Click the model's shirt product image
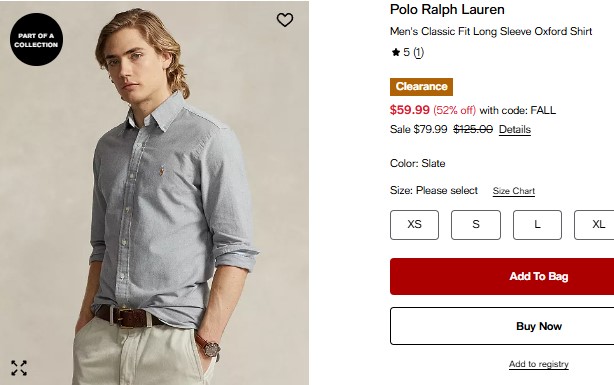614x385 pixels. (154, 193)
